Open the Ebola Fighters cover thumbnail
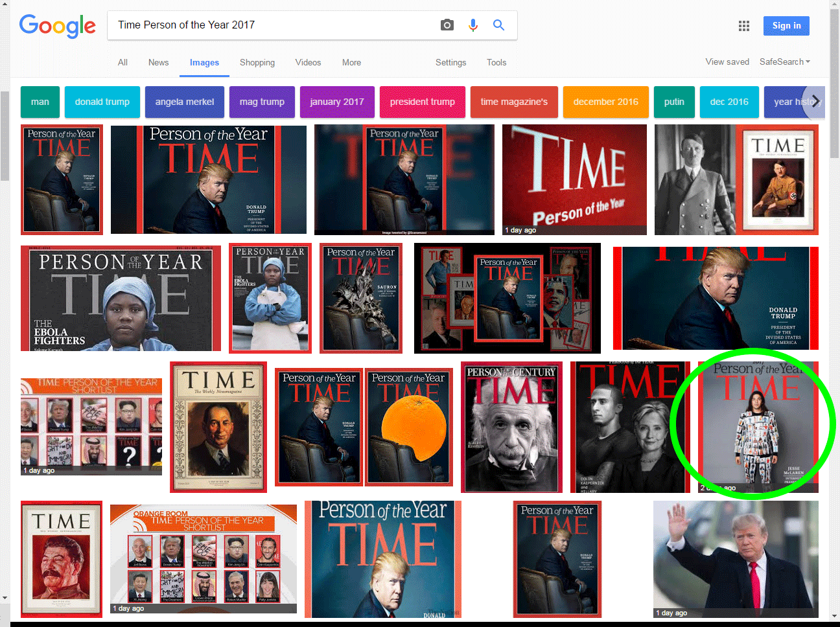This screenshot has width=840, height=627. pos(121,298)
